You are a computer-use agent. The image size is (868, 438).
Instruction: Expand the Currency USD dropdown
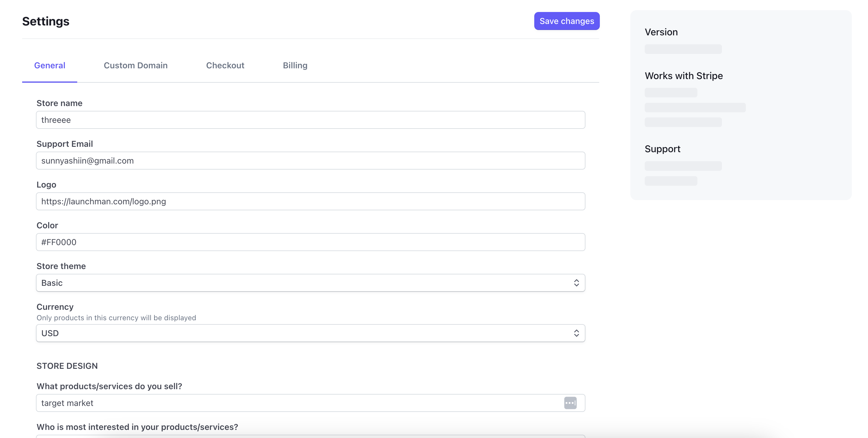[310, 333]
